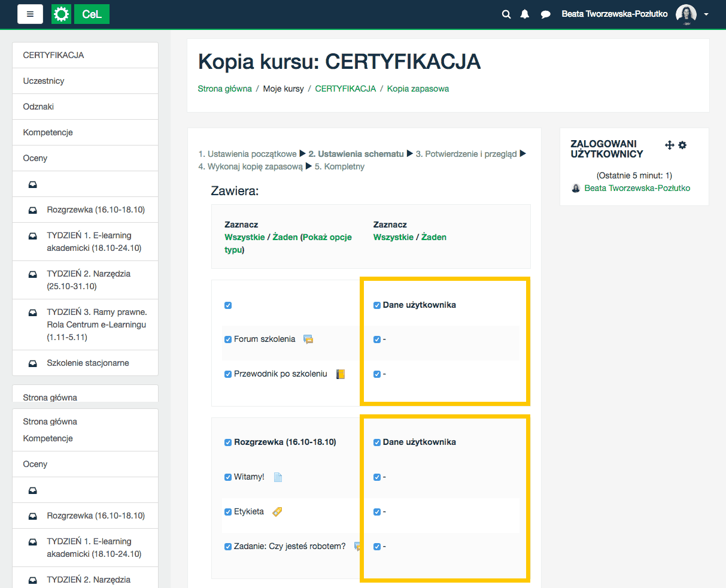Toggle user data checkbox in Zadanie row
The height and width of the screenshot is (588, 726).
click(x=377, y=547)
